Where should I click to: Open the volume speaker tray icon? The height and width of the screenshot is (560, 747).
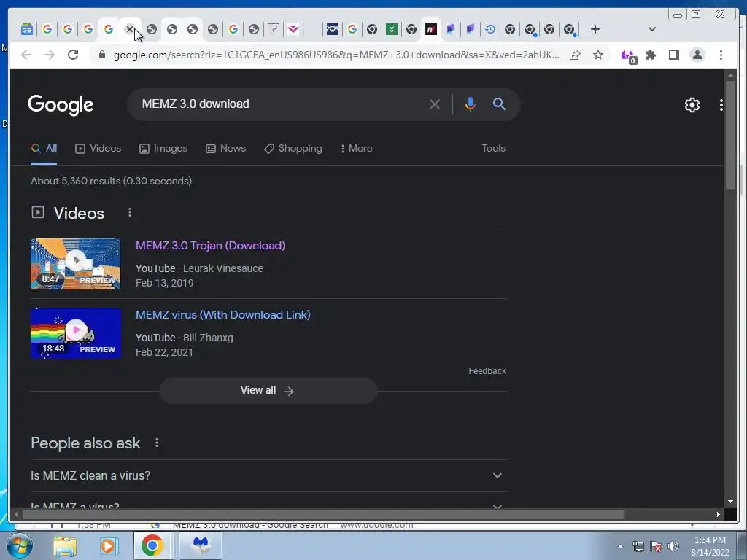(x=673, y=546)
